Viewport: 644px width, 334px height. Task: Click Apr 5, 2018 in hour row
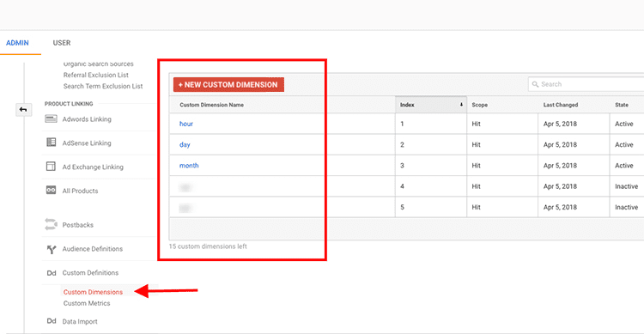(x=560, y=124)
